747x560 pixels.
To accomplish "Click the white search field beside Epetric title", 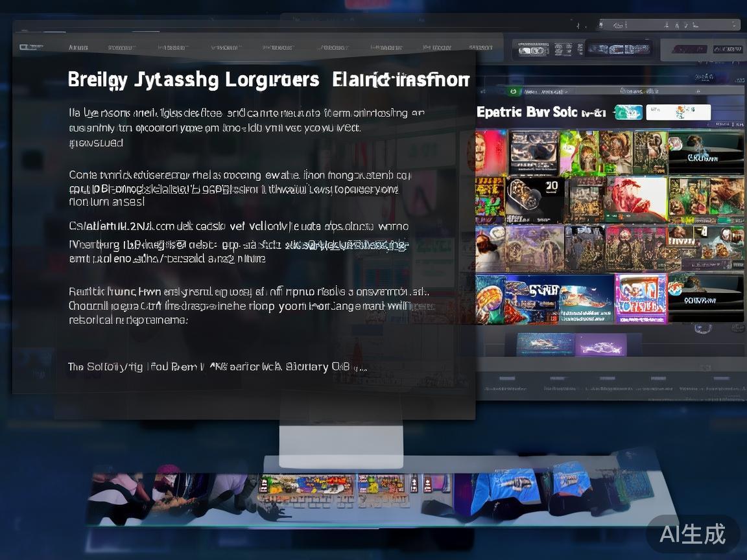I will click(x=678, y=112).
